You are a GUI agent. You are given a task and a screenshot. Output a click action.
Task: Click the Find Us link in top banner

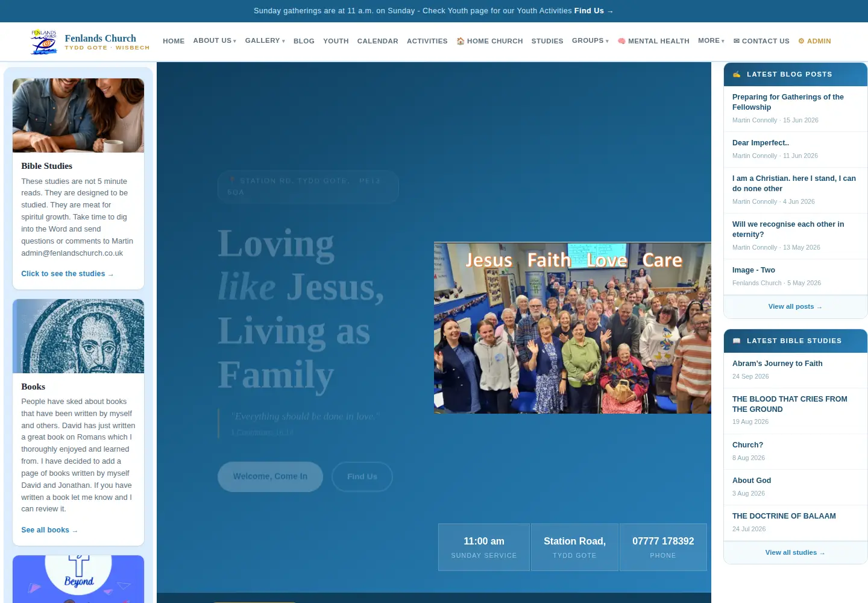coord(594,11)
